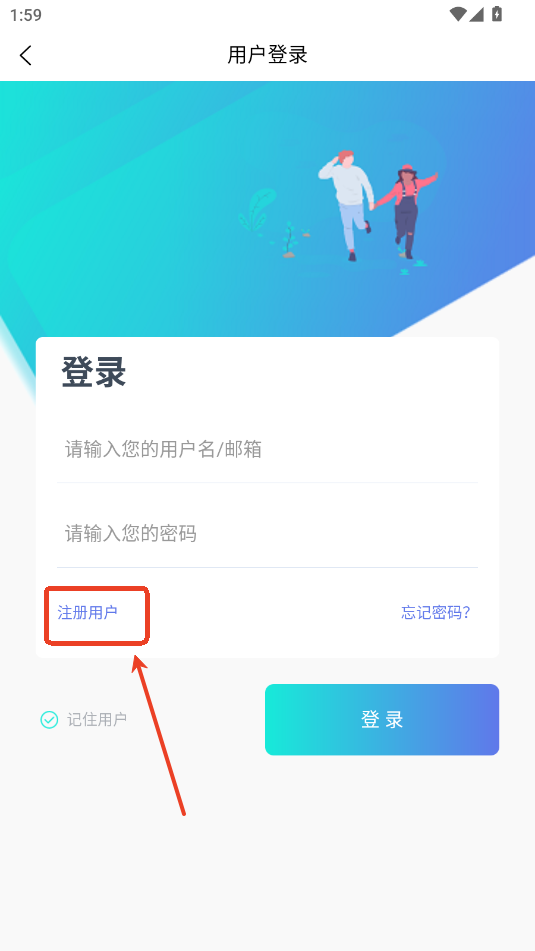The width and height of the screenshot is (535, 951).
Task: Tap the cellular signal icon
Action: [x=476, y=14]
